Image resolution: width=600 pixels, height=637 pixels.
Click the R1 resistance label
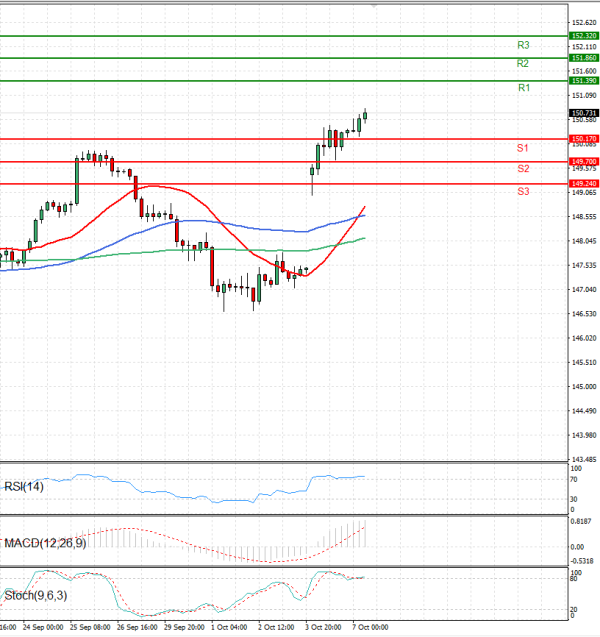[x=523, y=89]
